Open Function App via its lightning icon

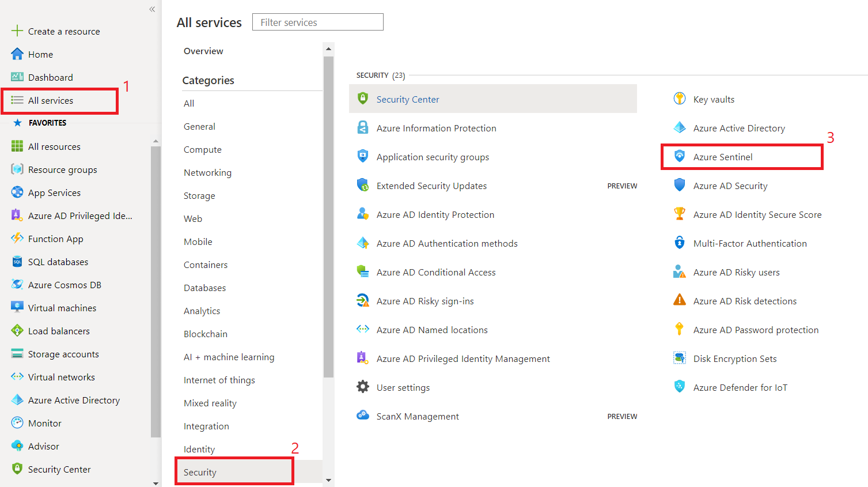17,239
